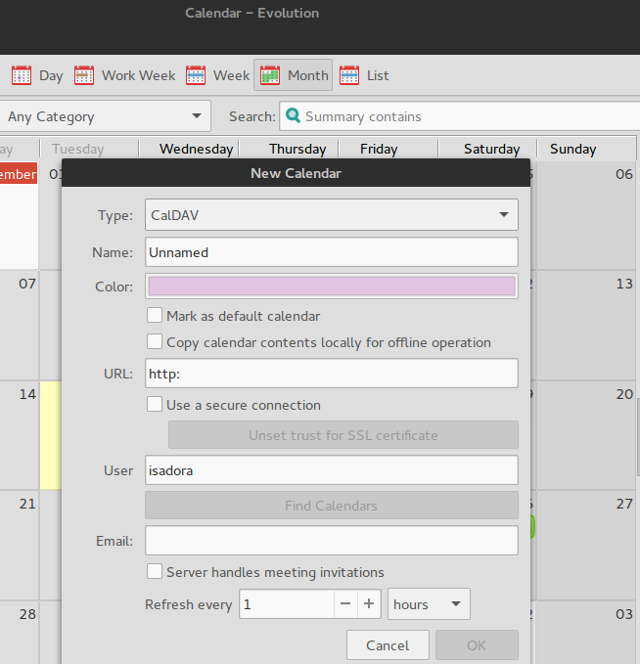Image resolution: width=640 pixels, height=664 pixels.
Task: Click the Refresh every value field
Action: pos(287,604)
